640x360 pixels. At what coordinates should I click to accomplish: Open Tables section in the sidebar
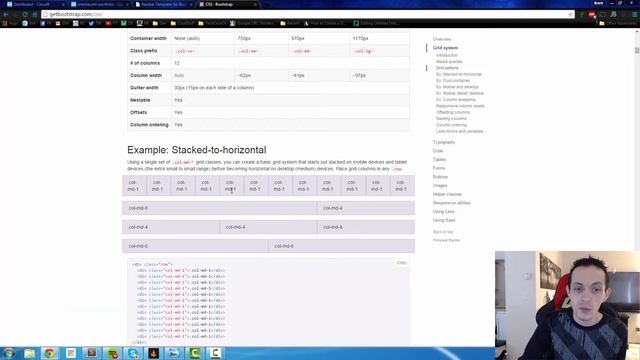coord(439,160)
